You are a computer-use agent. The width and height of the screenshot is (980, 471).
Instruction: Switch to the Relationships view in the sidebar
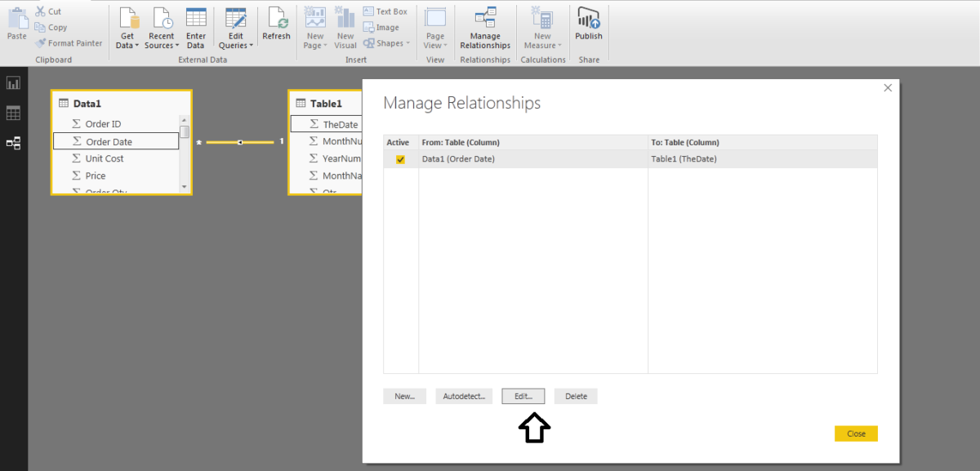point(13,143)
